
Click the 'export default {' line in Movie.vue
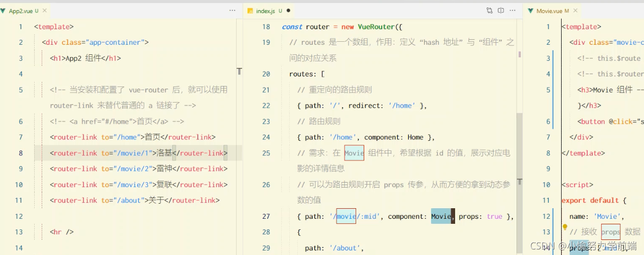click(594, 200)
